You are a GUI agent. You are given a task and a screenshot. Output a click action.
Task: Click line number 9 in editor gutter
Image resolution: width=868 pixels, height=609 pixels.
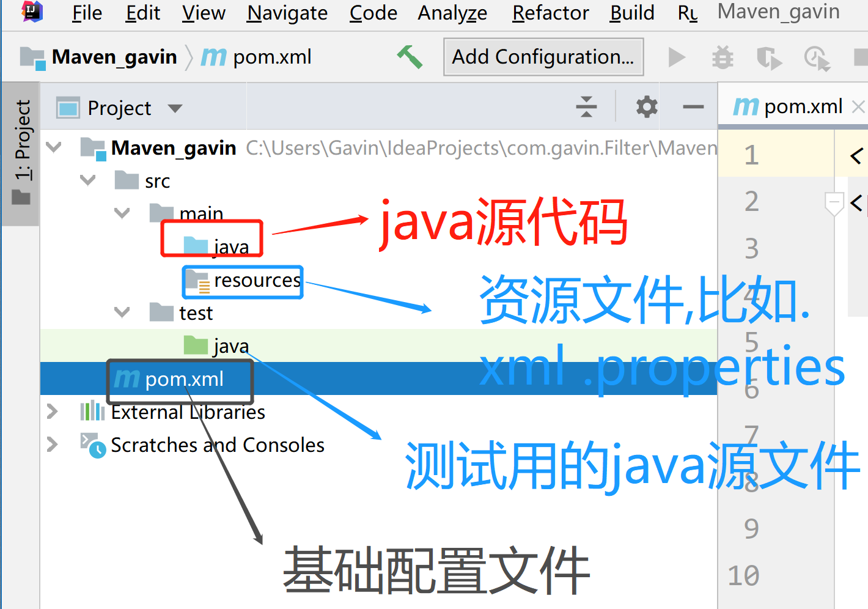point(751,529)
